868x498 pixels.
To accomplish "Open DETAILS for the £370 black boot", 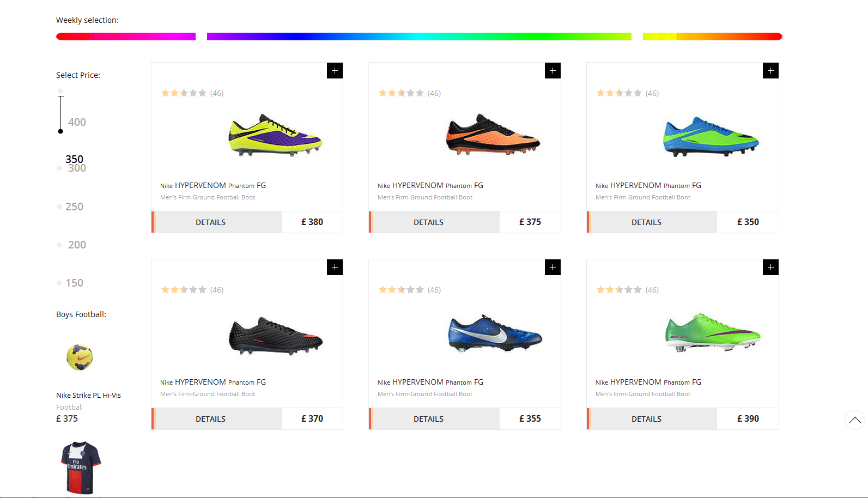I will click(x=211, y=419).
